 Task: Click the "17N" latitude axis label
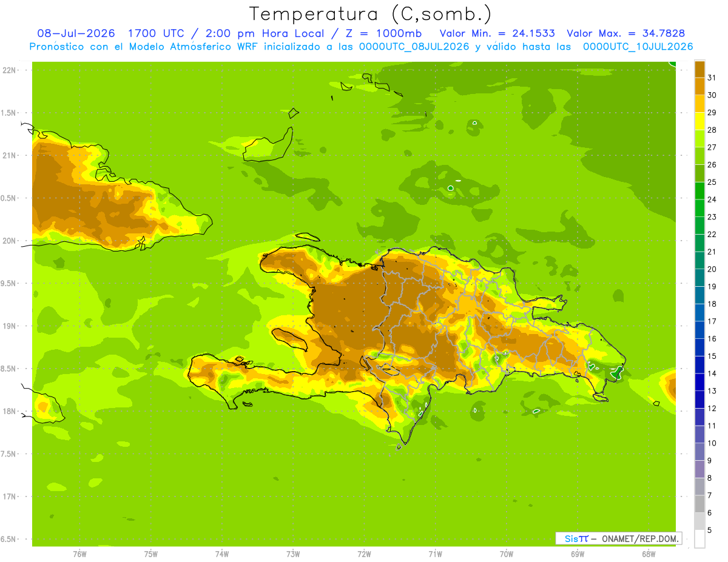click(9, 497)
